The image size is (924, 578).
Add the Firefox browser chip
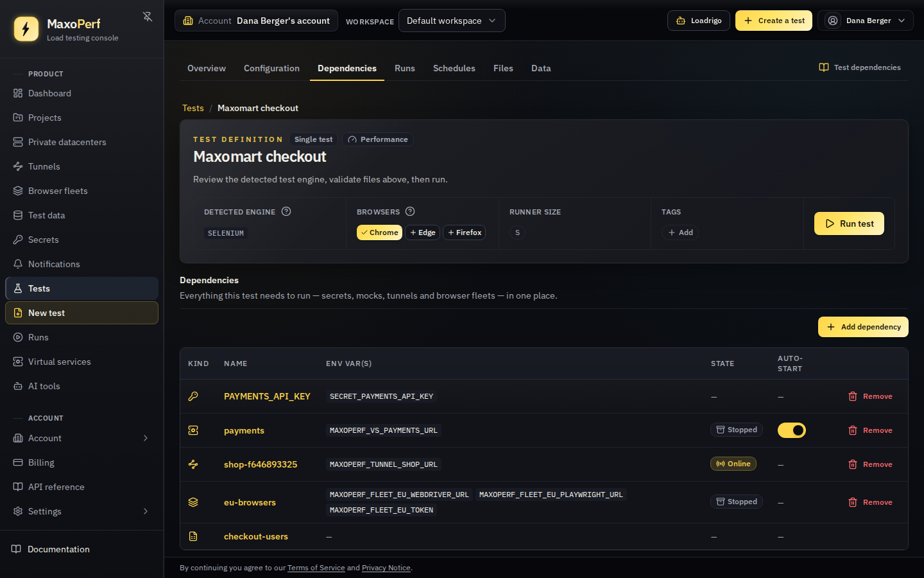click(x=464, y=232)
